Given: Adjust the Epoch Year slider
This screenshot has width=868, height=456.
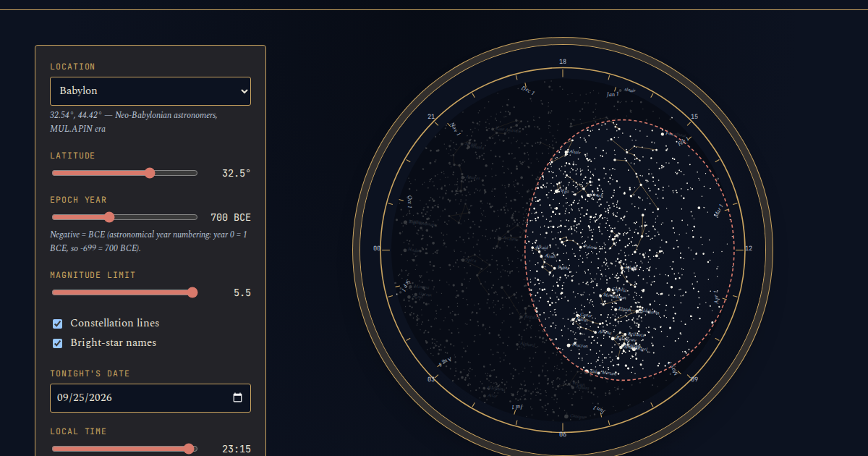Looking at the screenshot, I should point(124,217).
